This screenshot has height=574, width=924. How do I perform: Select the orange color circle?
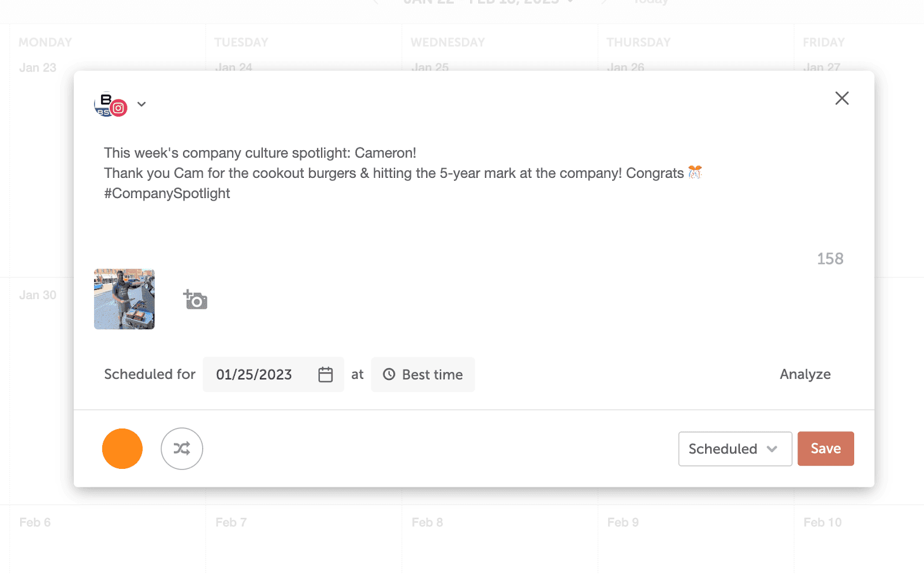[122, 449]
